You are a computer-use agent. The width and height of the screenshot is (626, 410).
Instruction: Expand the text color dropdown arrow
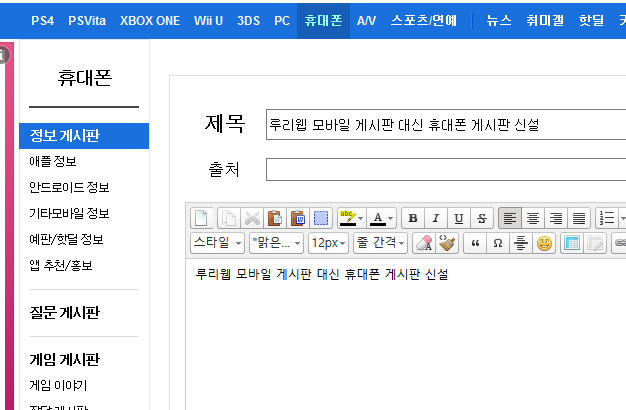pyautogui.click(x=390, y=218)
